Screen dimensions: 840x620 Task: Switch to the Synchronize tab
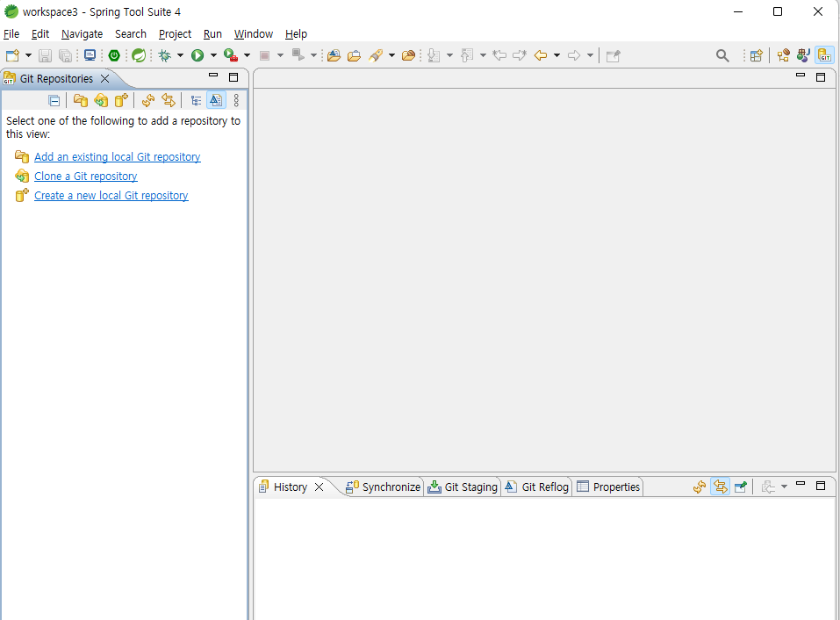[383, 487]
